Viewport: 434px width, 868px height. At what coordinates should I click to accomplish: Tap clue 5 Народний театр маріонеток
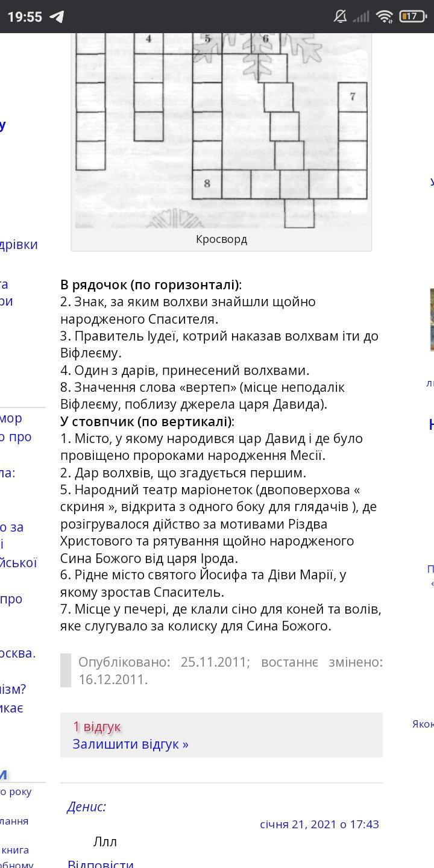click(219, 524)
